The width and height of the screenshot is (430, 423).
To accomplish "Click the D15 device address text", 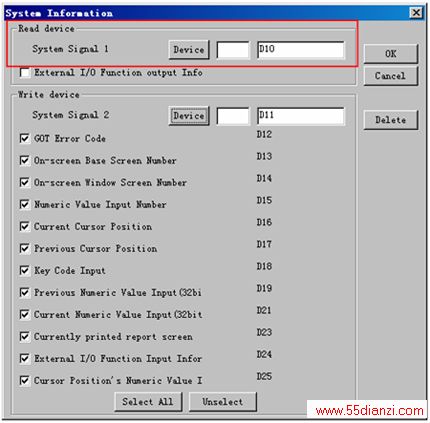I will coord(264,200).
